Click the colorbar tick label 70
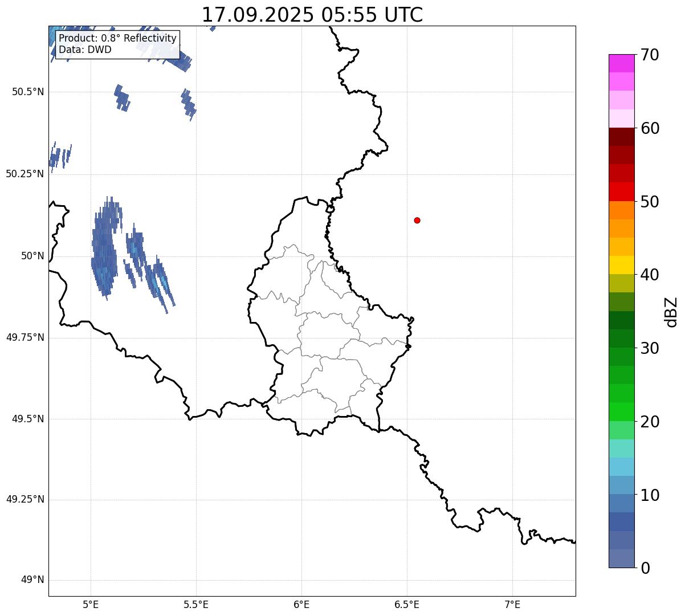 pyautogui.click(x=649, y=55)
